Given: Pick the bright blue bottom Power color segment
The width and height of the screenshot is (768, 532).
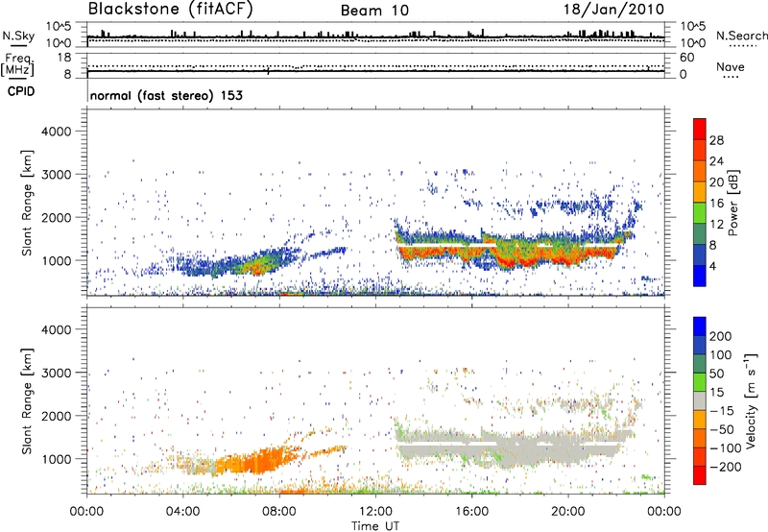Looking at the screenshot, I should click(700, 276).
